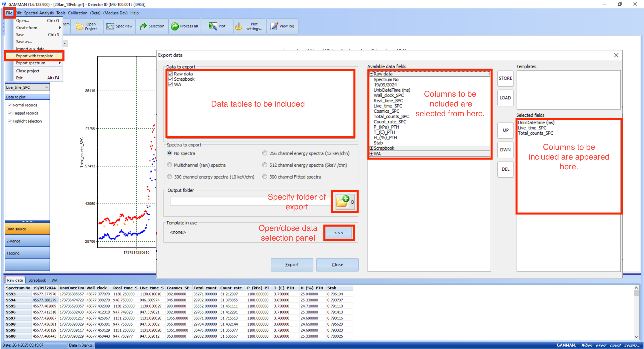Run Process all toolbar icon
The width and height of the screenshot is (644, 349).
coord(175,26)
